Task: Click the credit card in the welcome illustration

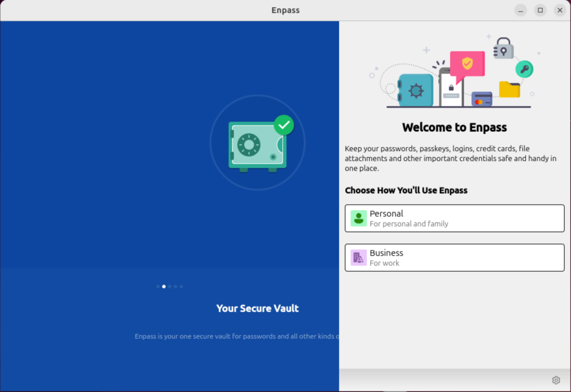Action: coord(482,99)
